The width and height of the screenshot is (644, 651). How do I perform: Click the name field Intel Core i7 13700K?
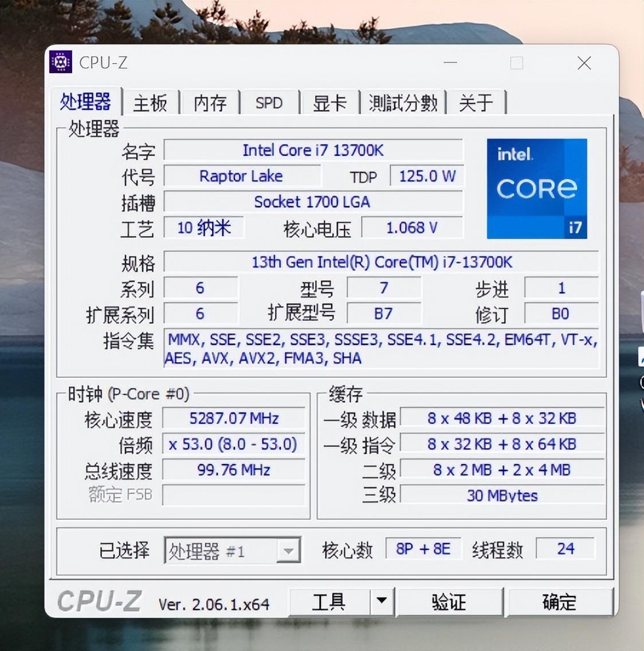click(313, 150)
